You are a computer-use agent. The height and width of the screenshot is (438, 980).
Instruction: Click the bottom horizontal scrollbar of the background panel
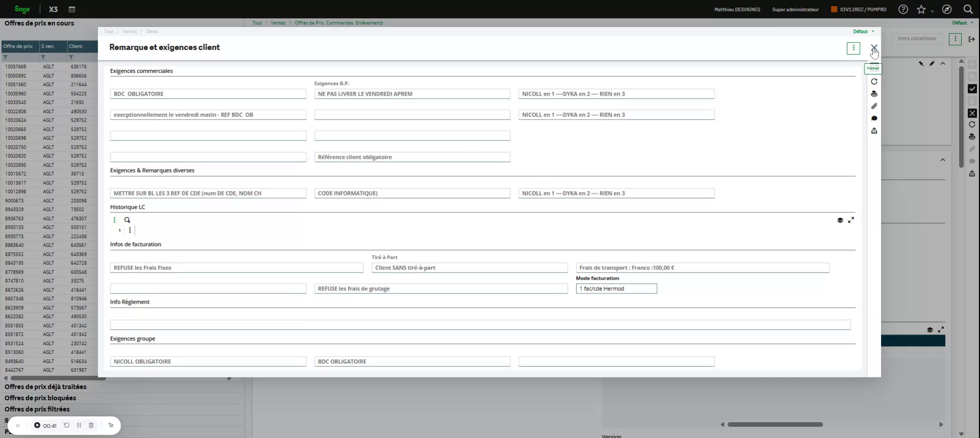point(775,425)
